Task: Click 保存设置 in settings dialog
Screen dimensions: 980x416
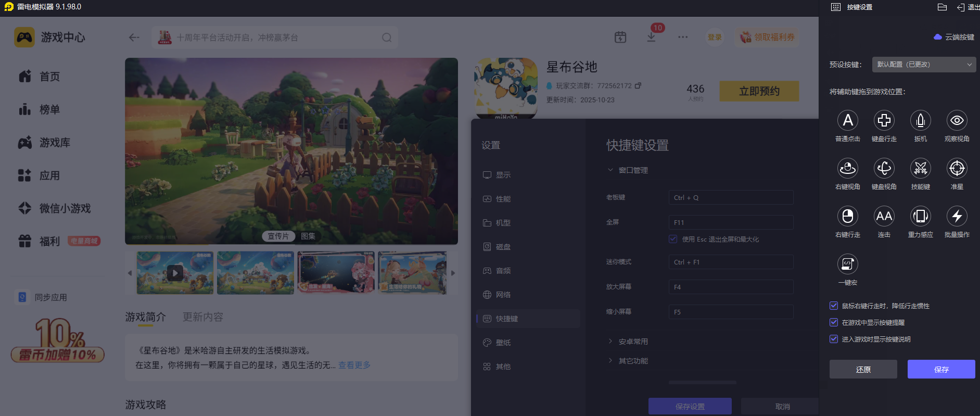Action: pyautogui.click(x=690, y=407)
